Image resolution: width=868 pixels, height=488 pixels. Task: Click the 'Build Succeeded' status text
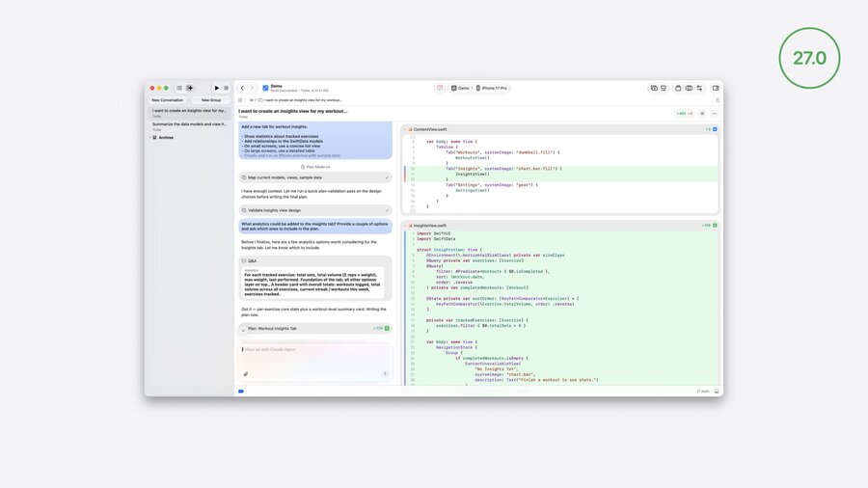284,91
